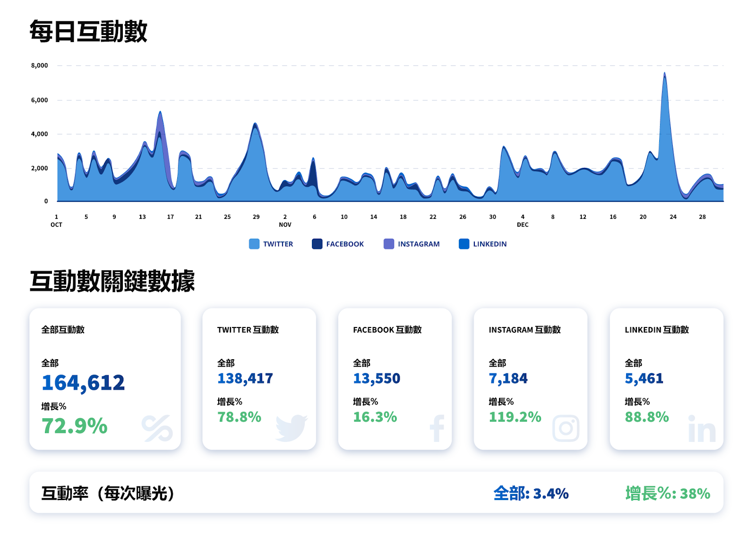The height and width of the screenshot is (536, 756).
Task: Click the 8,000 y-axis label
Action: [x=40, y=66]
